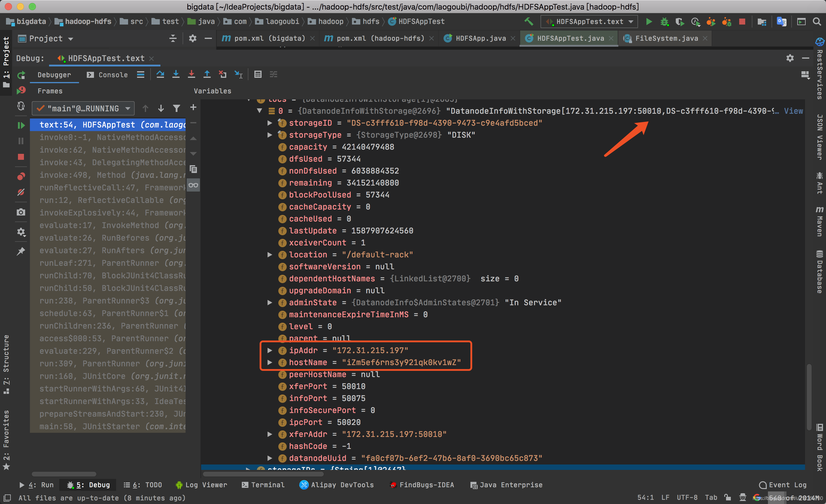This screenshot has height=504, width=826.
Task: Click Drop Frame icon
Action: click(223, 75)
